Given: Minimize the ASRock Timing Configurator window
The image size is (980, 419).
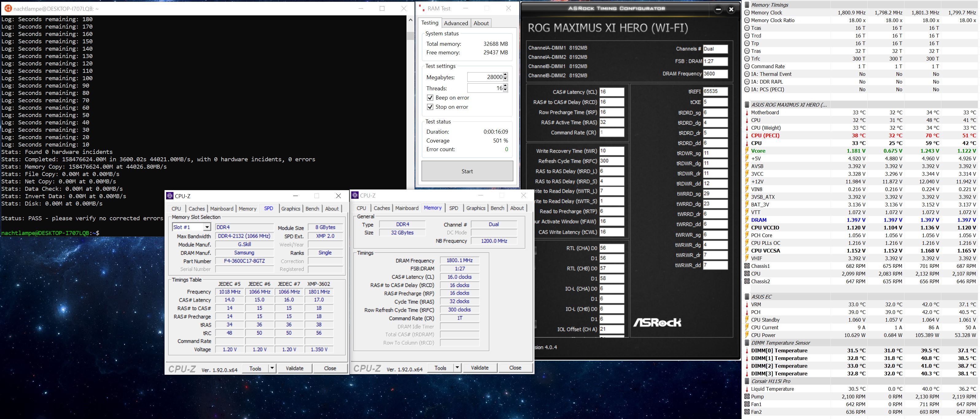Looking at the screenshot, I should (x=718, y=10).
